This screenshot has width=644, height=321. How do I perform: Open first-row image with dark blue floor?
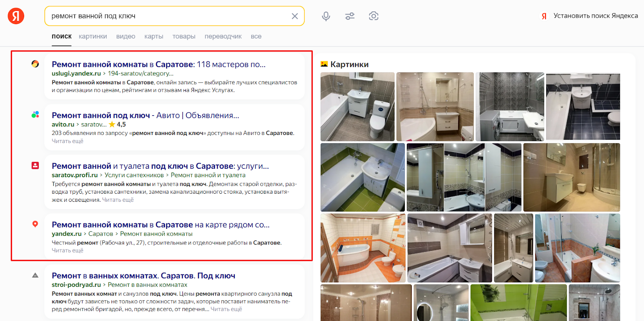(583, 107)
